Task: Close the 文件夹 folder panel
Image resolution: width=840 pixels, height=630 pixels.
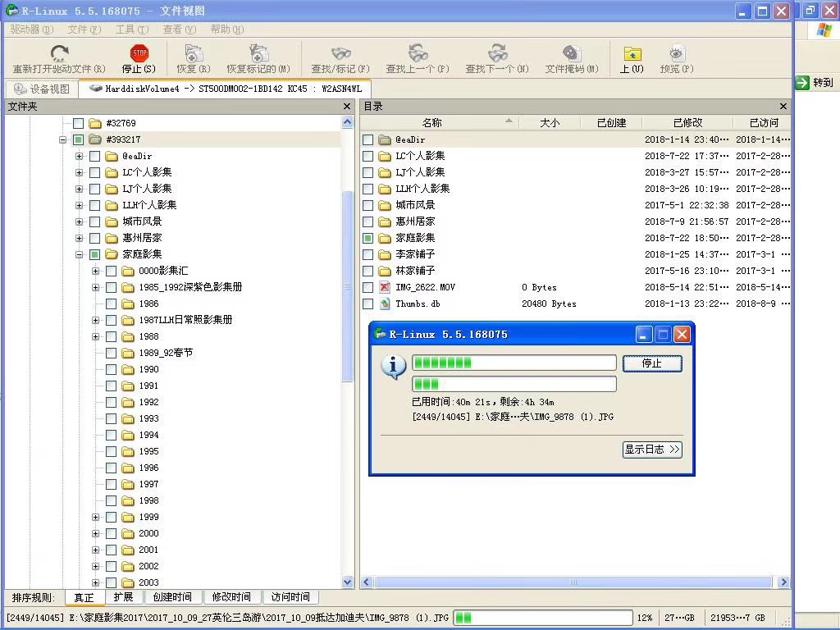Action: tap(347, 107)
